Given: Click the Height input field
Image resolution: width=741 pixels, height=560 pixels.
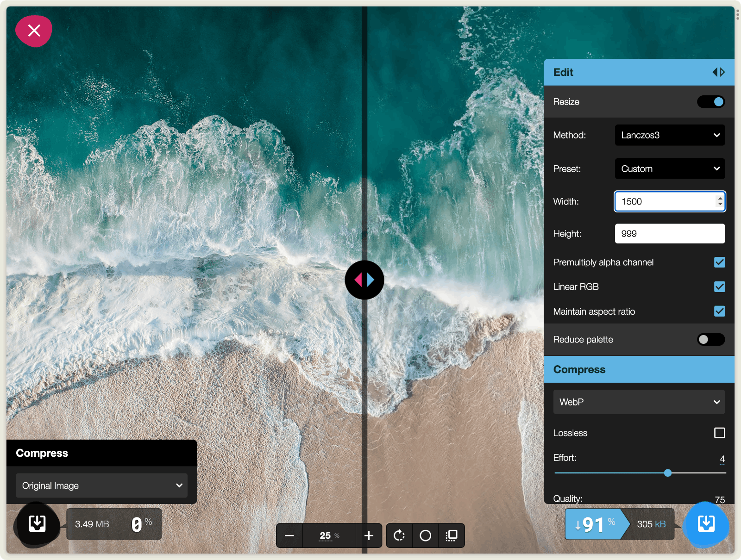Looking at the screenshot, I should pyautogui.click(x=670, y=234).
